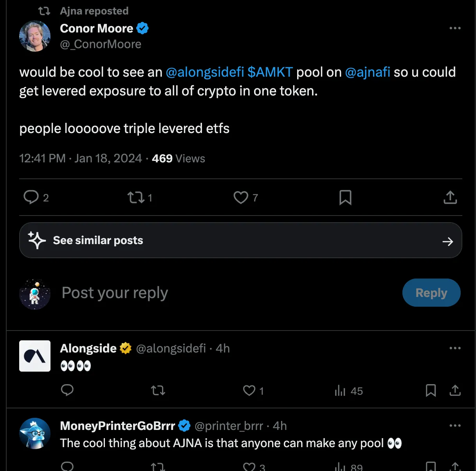476x471 pixels.
Task: Repost Conor Moore's main post
Action: point(136,198)
